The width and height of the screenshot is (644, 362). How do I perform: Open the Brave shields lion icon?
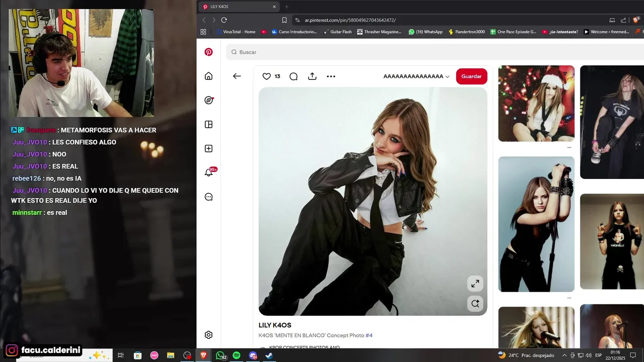[x=636, y=20]
